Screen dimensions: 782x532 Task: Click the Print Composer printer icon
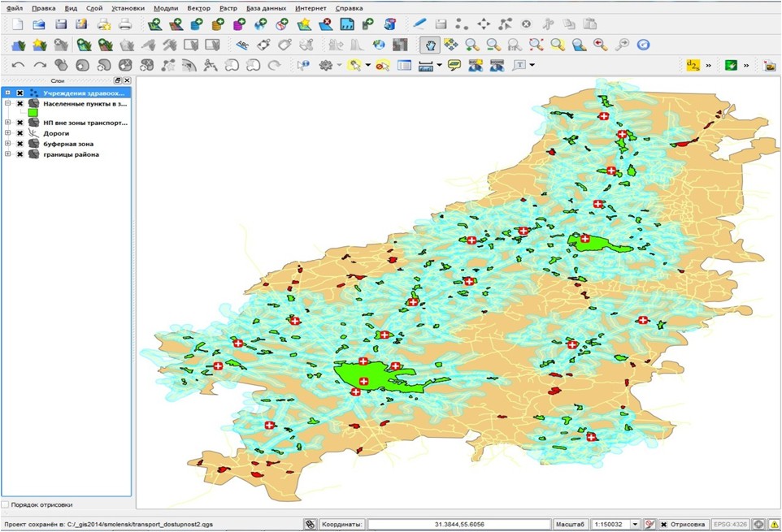124,24
